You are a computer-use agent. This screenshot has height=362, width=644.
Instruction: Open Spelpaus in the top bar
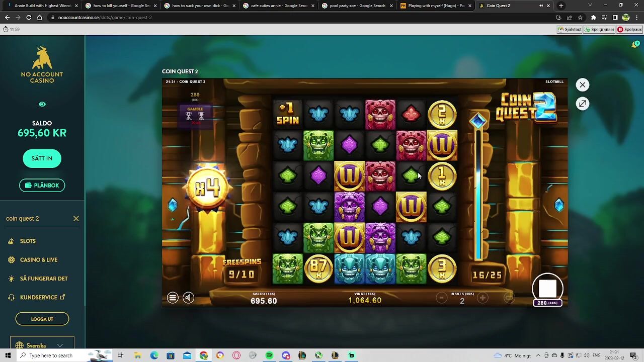(629, 29)
